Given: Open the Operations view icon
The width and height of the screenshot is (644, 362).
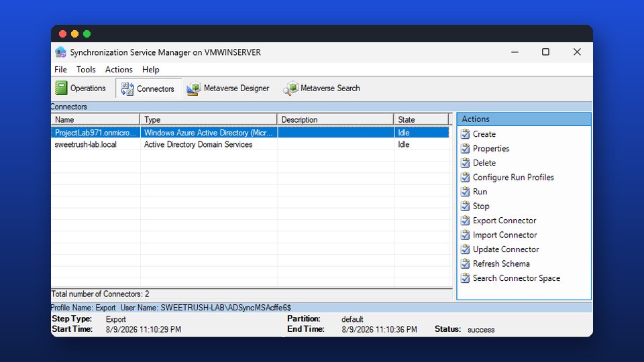Looking at the screenshot, I should click(61, 88).
